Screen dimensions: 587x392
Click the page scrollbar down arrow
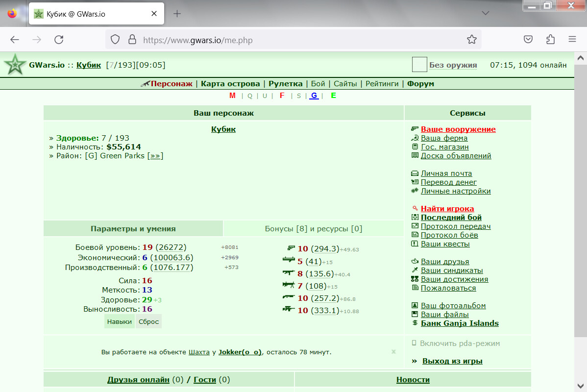(580, 386)
